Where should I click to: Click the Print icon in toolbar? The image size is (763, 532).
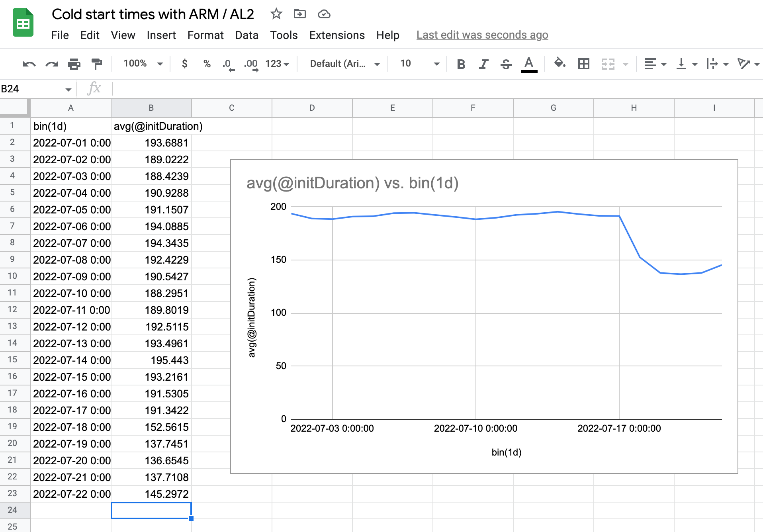click(x=74, y=64)
